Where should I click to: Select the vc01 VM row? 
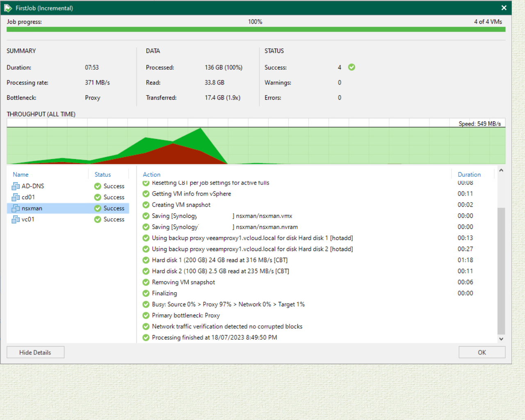point(68,219)
